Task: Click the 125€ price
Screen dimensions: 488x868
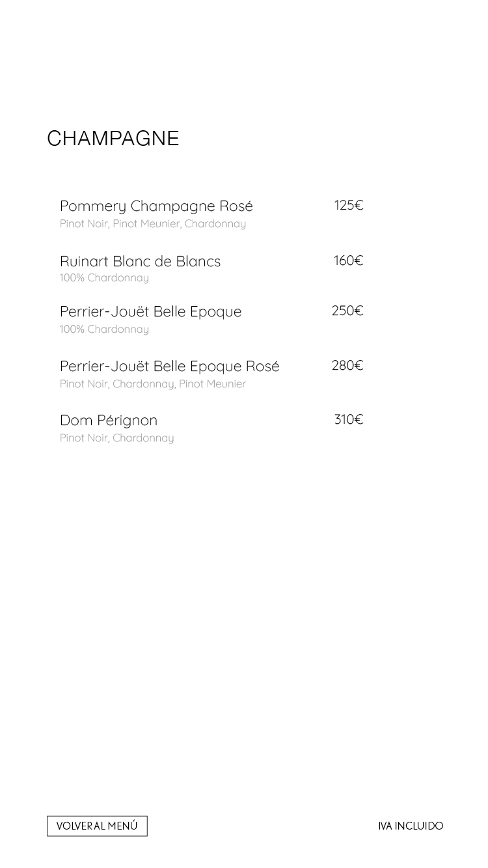Action: (349, 205)
